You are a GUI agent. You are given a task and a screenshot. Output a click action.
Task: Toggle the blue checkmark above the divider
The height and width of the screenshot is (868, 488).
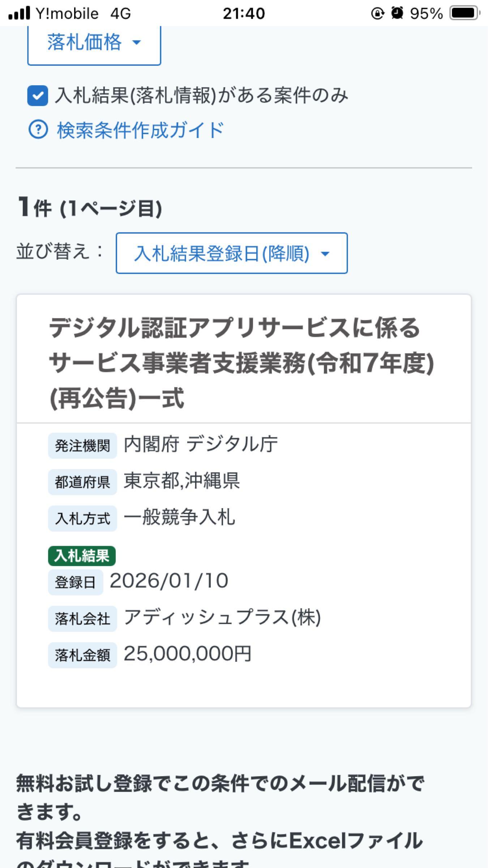click(38, 96)
